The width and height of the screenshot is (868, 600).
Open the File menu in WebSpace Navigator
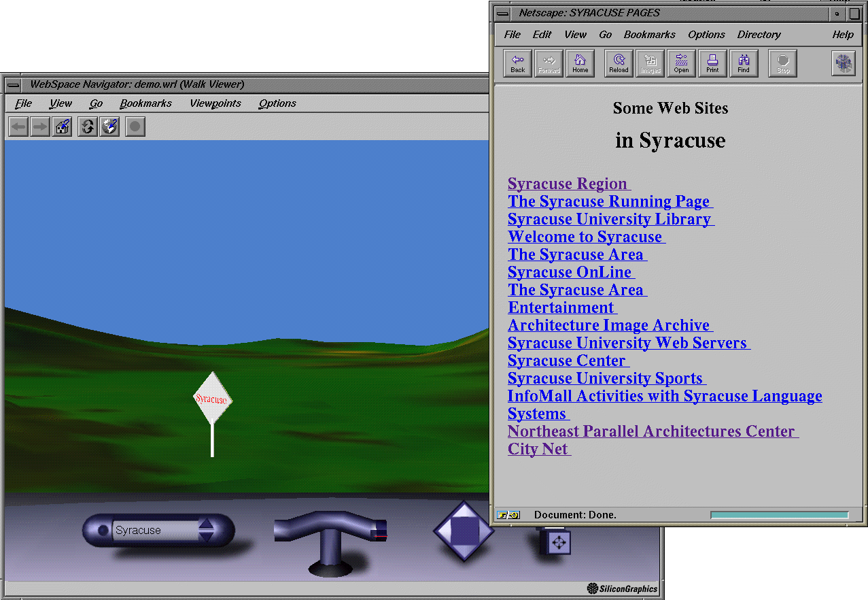point(24,103)
